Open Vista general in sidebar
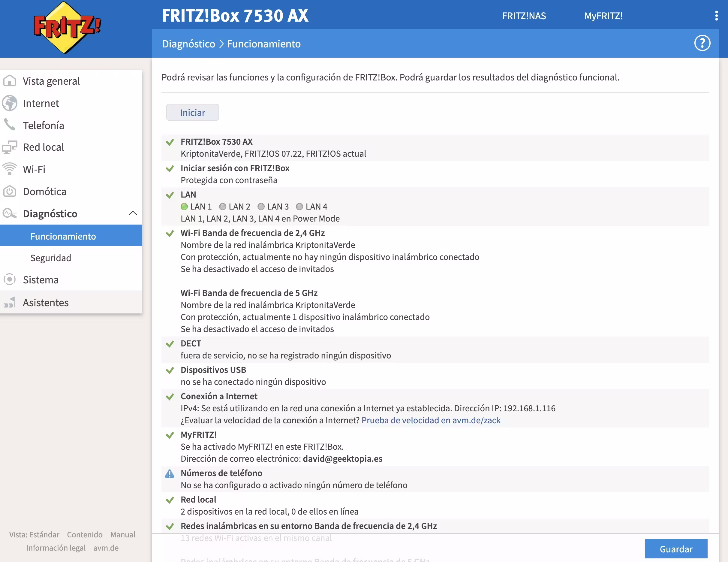This screenshot has width=728, height=562. 71,81
